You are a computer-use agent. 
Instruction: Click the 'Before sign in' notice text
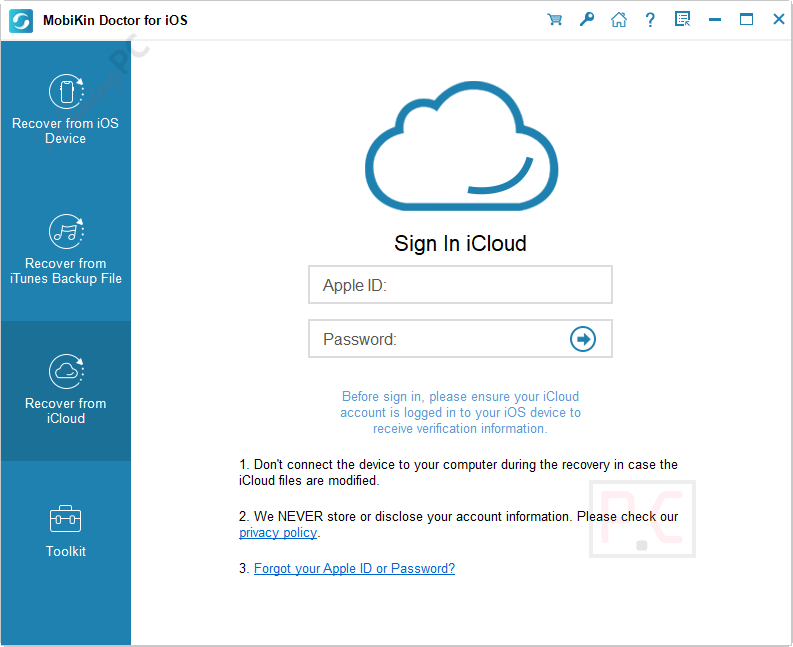pyautogui.click(x=460, y=412)
